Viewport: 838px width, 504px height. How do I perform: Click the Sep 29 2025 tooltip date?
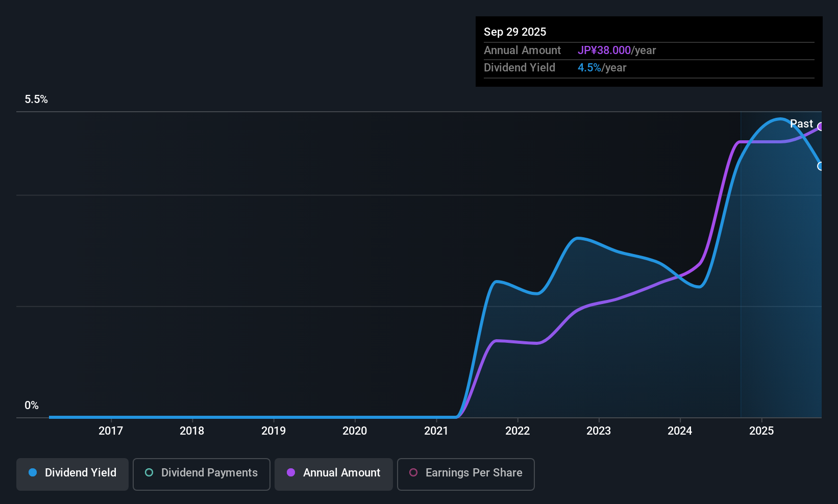515,32
